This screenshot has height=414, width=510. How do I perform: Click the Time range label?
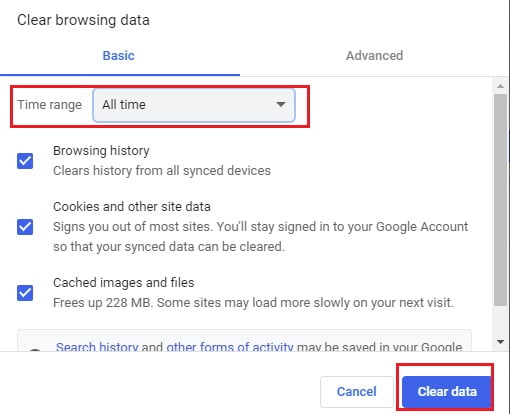(x=50, y=105)
